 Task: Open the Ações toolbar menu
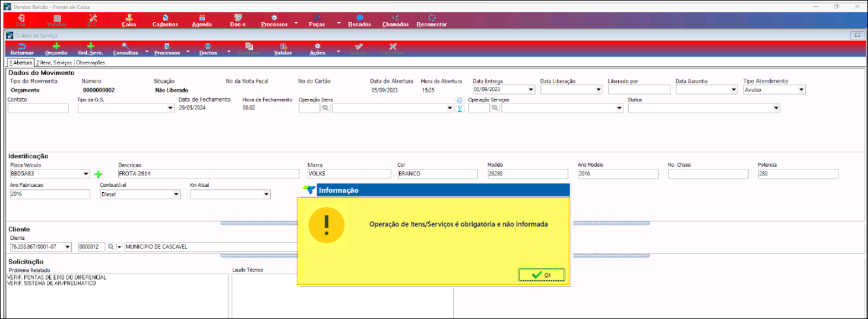click(318, 49)
